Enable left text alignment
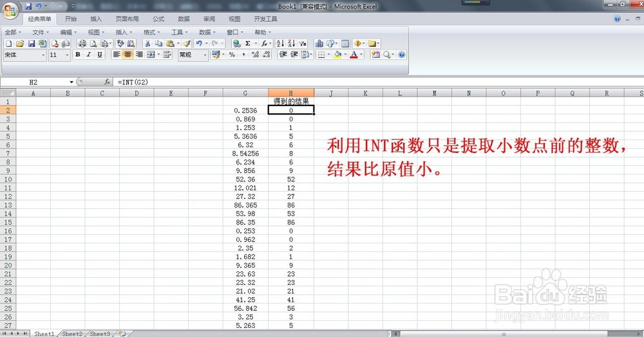 [x=117, y=55]
